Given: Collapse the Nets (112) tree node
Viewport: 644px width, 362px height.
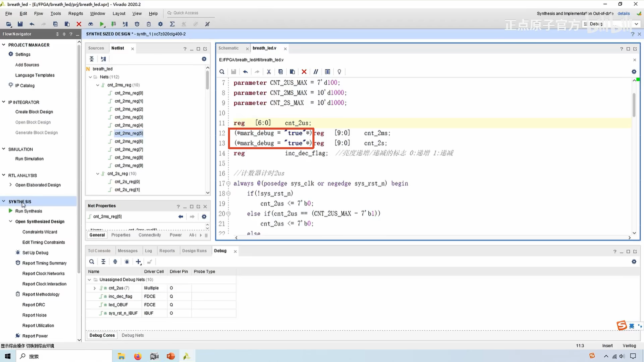Looking at the screenshot, I should coord(90,77).
